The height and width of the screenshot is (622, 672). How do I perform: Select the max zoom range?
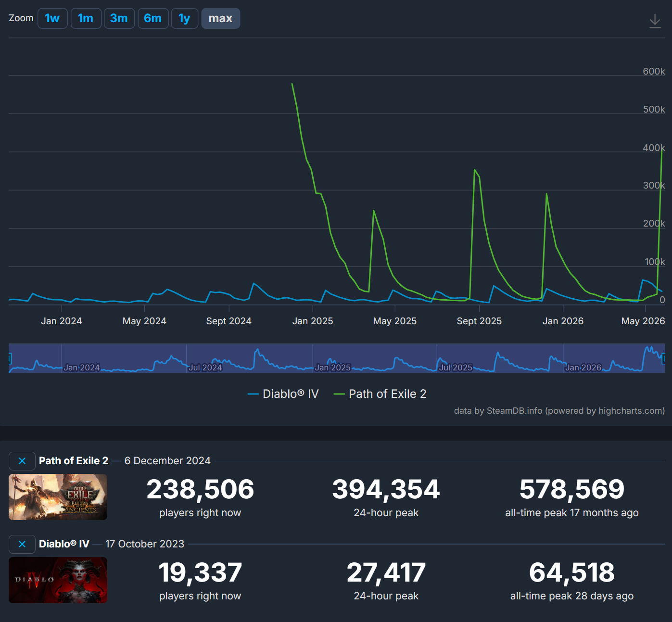(221, 18)
